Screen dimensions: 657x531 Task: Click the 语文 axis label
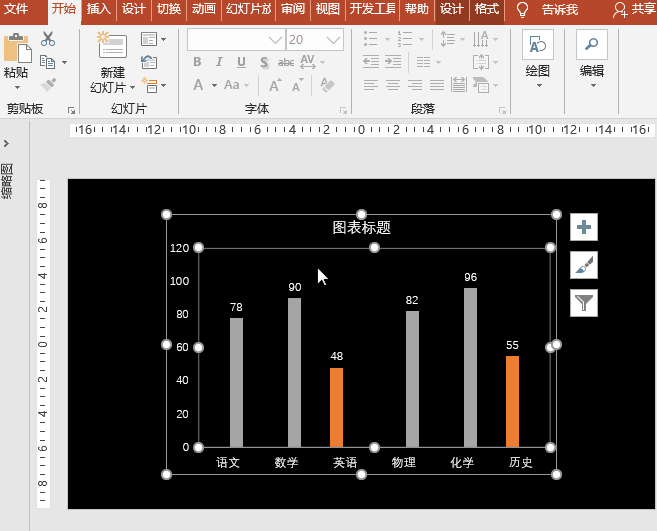click(x=228, y=463)
